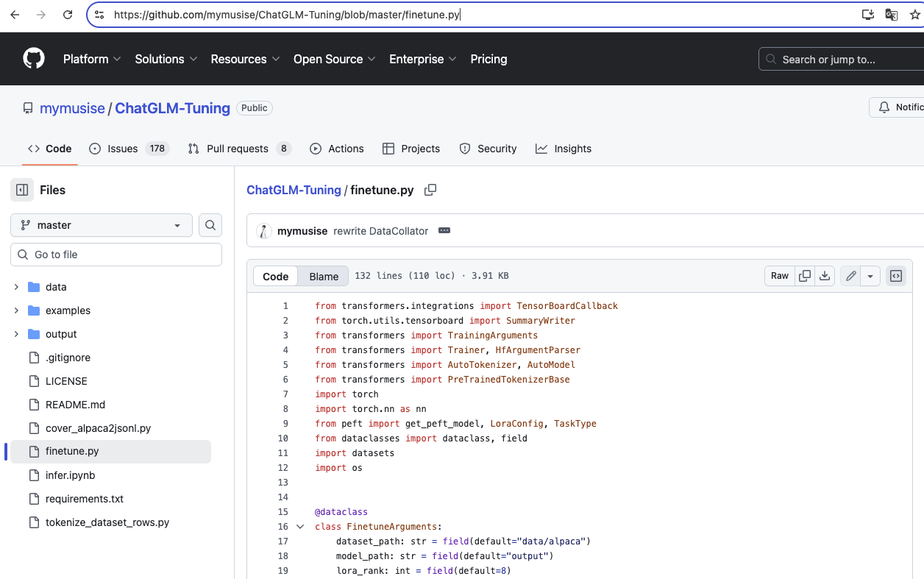Open the master branch dropdown
This screenshot has width=924, height=579.
point(102,225)
